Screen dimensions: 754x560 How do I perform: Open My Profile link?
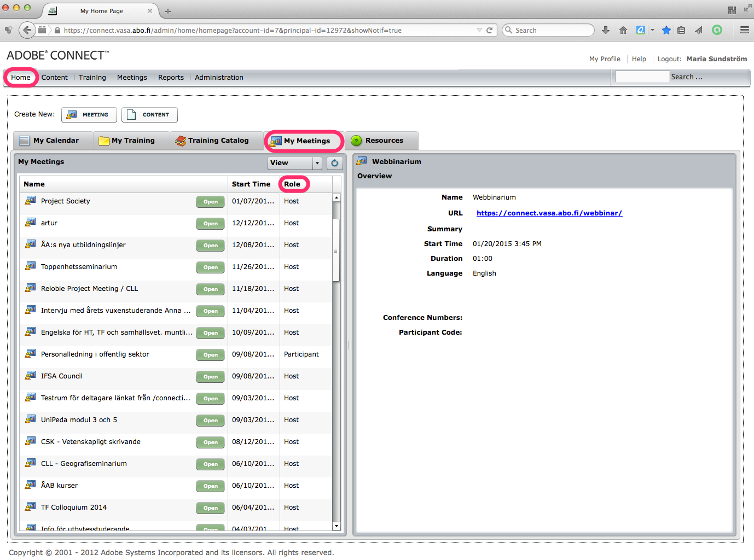pos(605,59)
